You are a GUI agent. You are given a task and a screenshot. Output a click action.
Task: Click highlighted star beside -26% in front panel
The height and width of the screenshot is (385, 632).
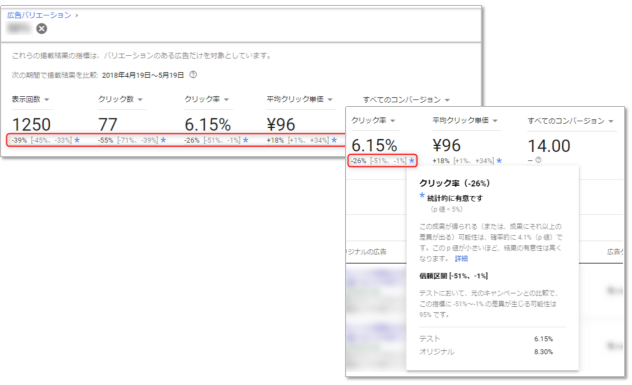(412, 160)
